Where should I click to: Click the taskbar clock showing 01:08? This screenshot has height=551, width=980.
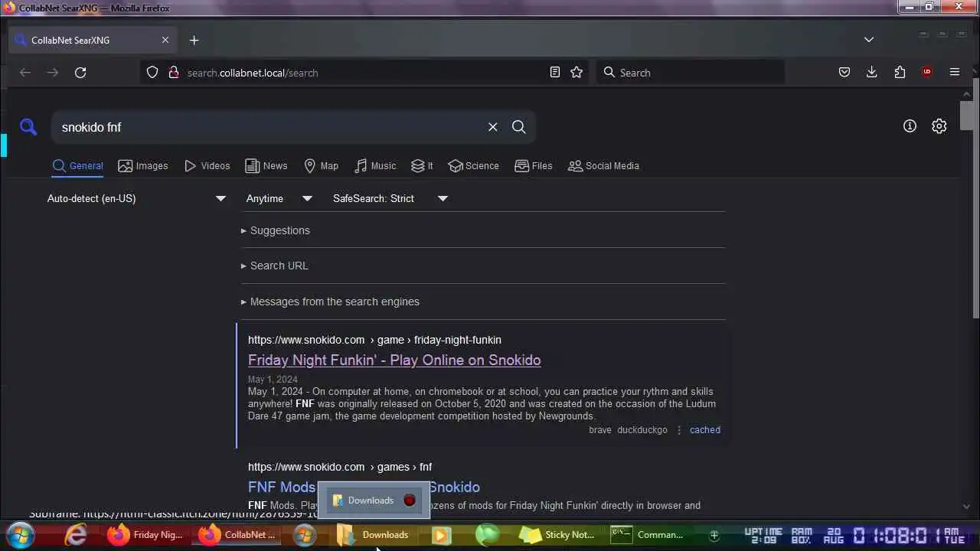click(x=896, y=535)
